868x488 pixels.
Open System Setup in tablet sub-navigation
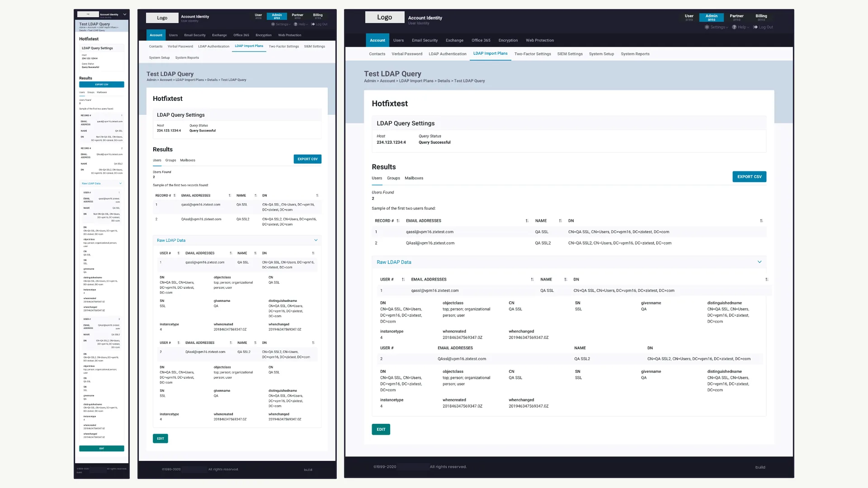[x=159, y=58]
